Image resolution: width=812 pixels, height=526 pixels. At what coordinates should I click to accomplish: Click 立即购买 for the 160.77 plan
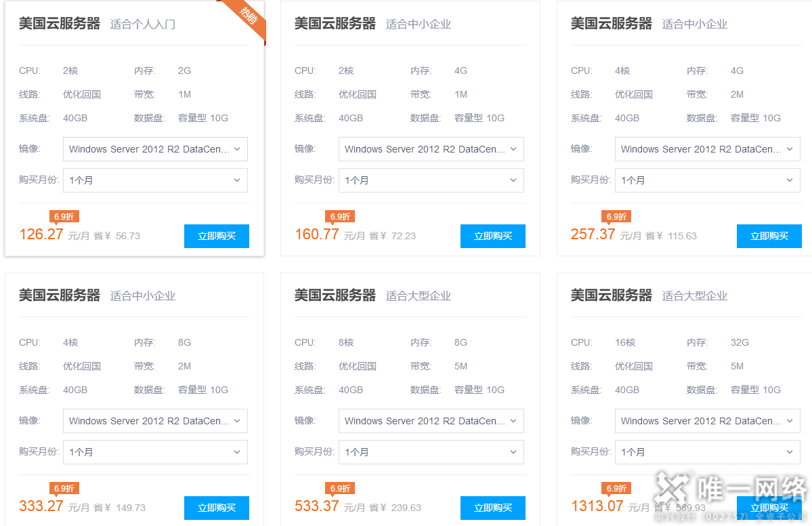[493, 237]
